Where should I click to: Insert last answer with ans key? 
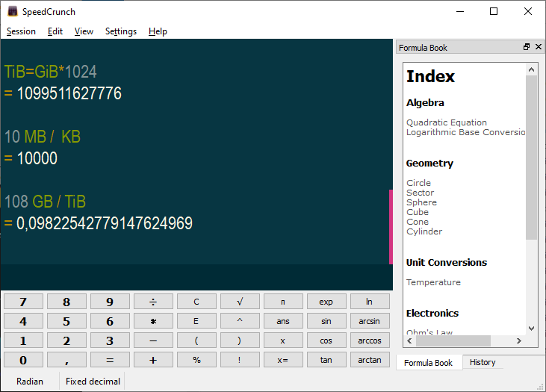tap(283, 321)
